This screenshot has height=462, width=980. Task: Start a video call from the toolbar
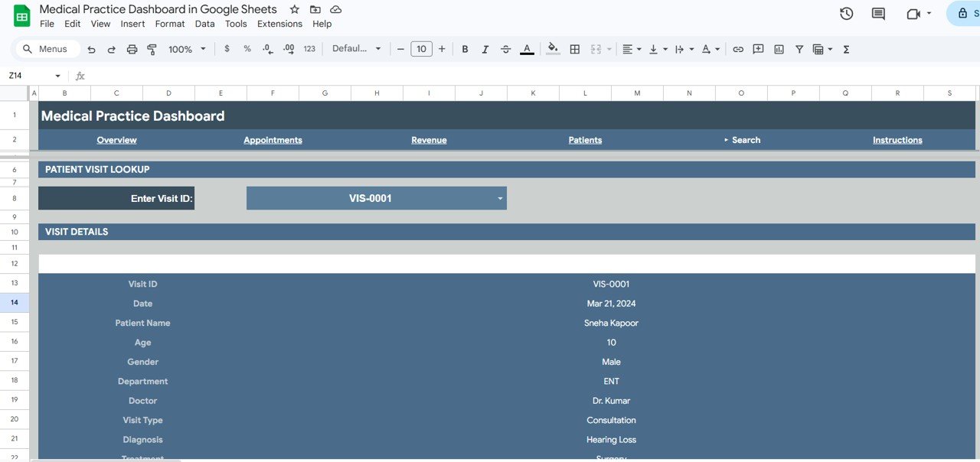click(x=913, y=13)
